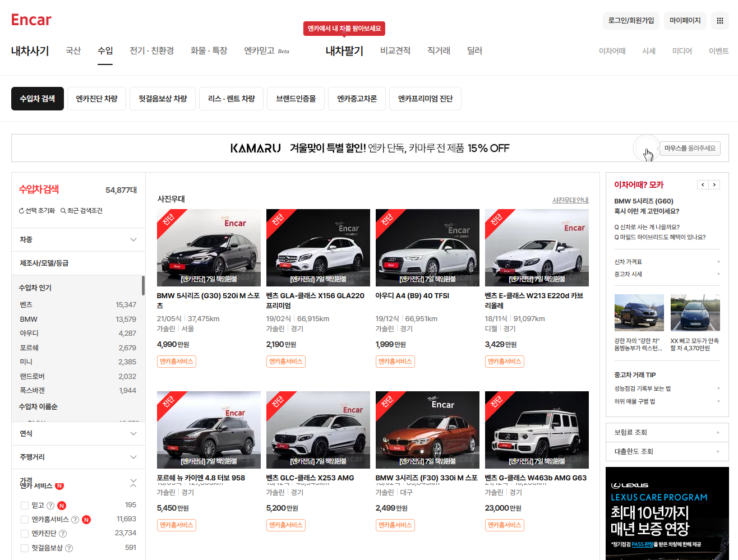Open help icon next to 엔카홈서비스
Image resolution: width=738 pixels, height=560 pixels.
(75, 520)
